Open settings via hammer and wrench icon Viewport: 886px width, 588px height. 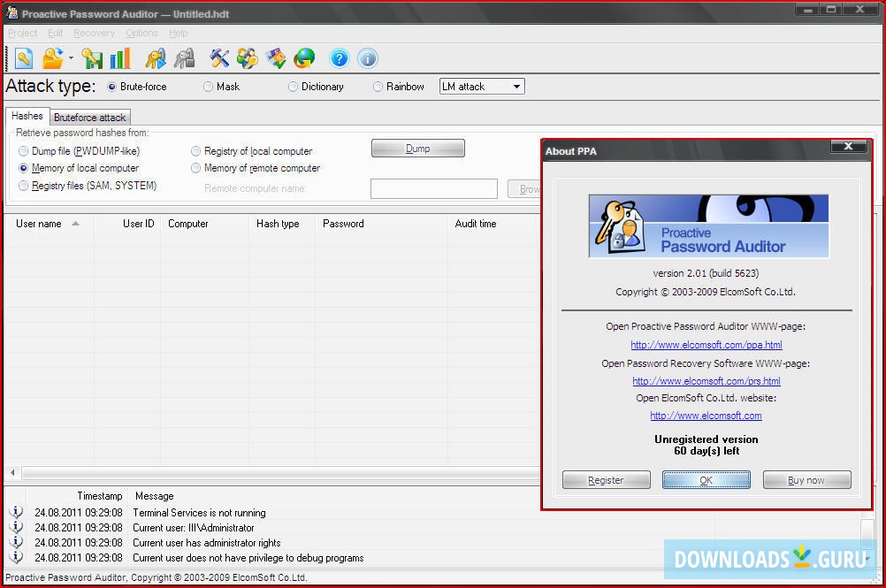pyautogui.click(x=219, y=58)
